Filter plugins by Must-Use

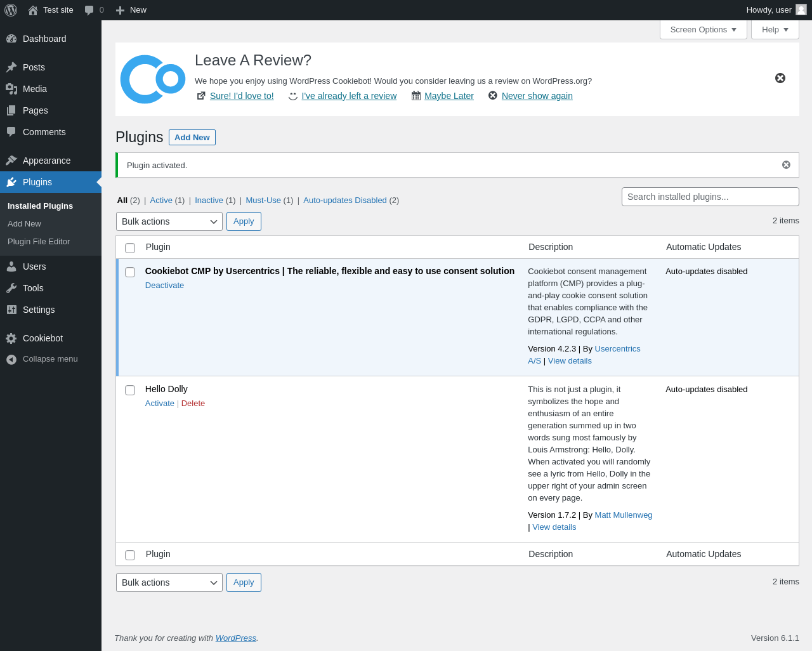263,201
